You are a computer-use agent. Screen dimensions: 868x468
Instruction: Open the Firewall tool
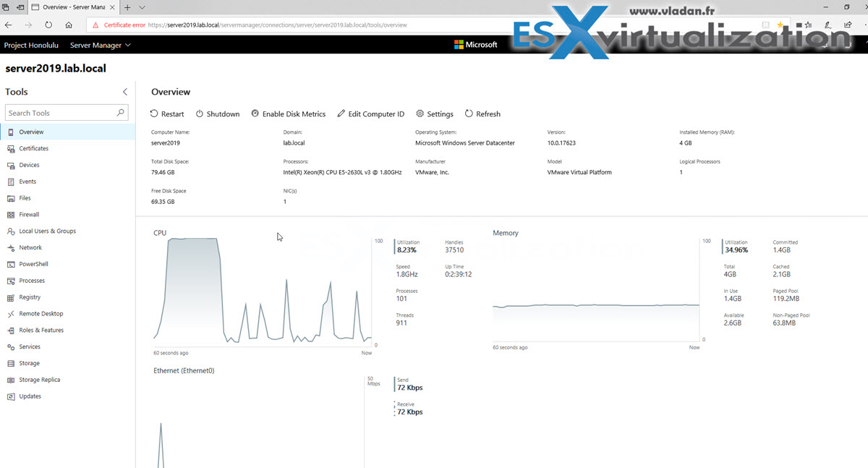[67, 215]
